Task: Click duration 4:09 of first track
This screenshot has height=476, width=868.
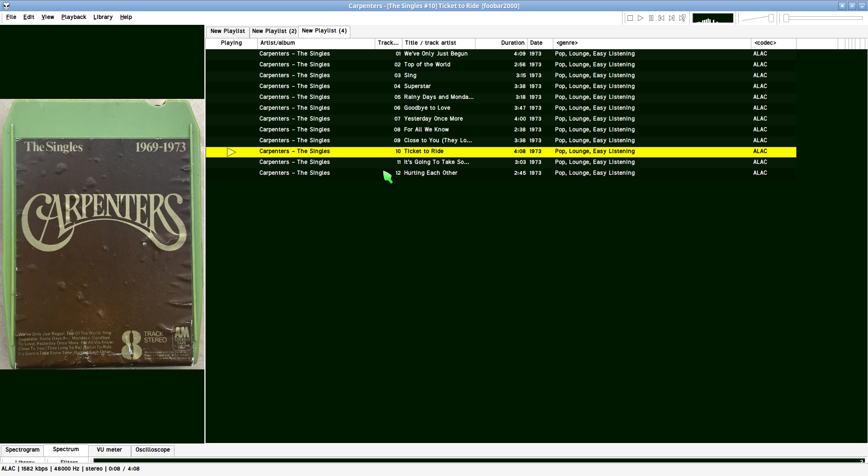Action: 519,54
